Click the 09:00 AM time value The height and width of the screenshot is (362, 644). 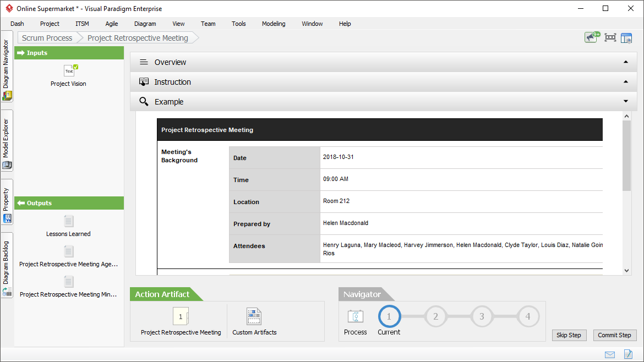click(x=336, y=179)
